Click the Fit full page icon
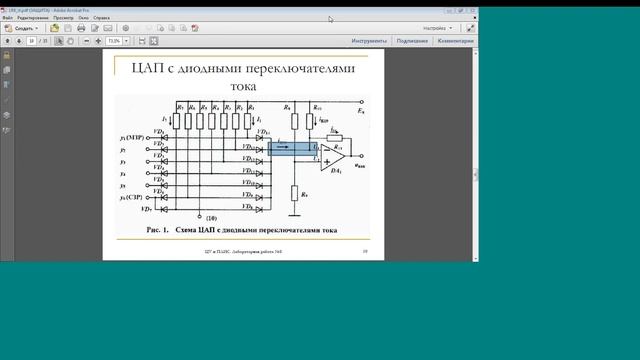The image size is (640, 360). 154,41
